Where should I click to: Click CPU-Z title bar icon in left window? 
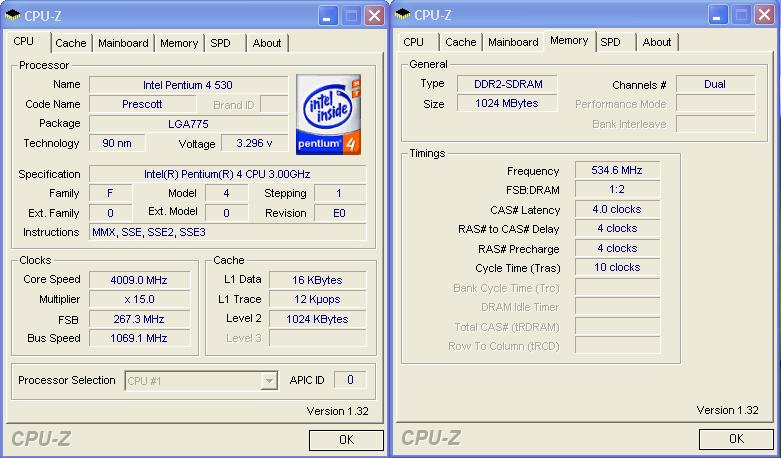tap(12, 15)
